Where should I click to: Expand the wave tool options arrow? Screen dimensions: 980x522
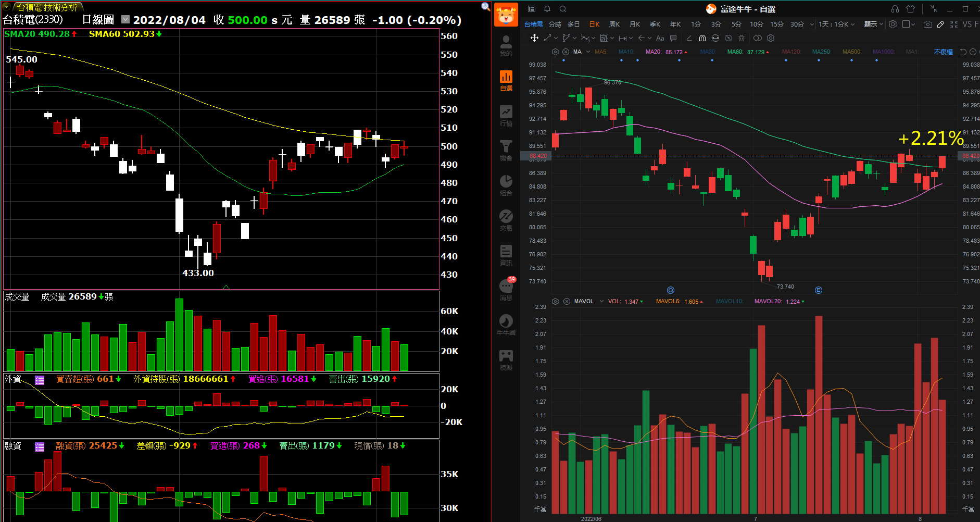pos(594,38)
